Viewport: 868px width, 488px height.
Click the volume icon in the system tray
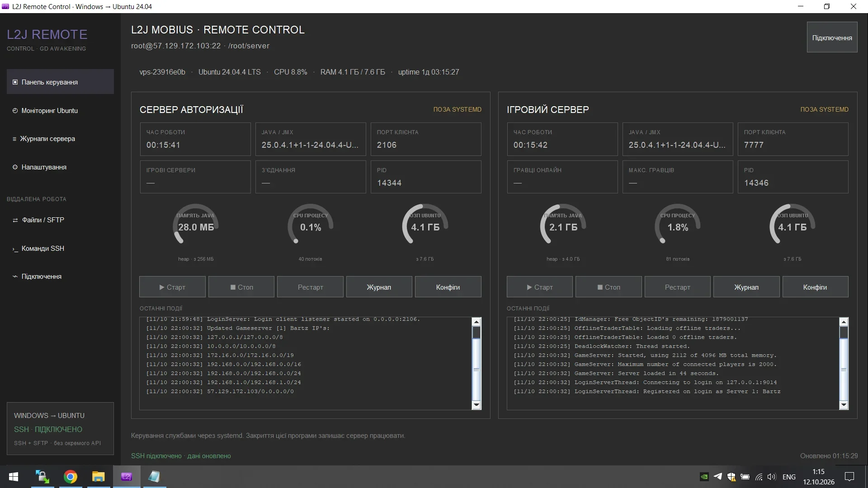[x=772, y=477]
